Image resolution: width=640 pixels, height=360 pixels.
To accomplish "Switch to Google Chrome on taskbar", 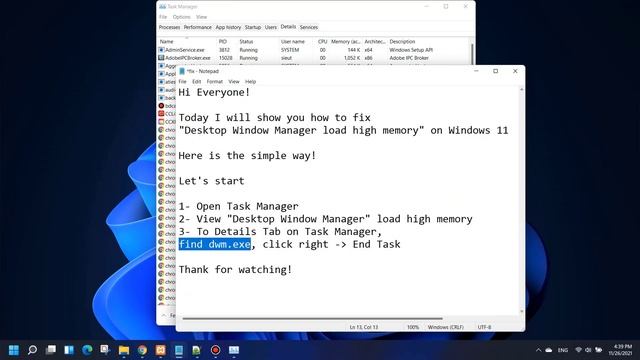I will (142, 350).
